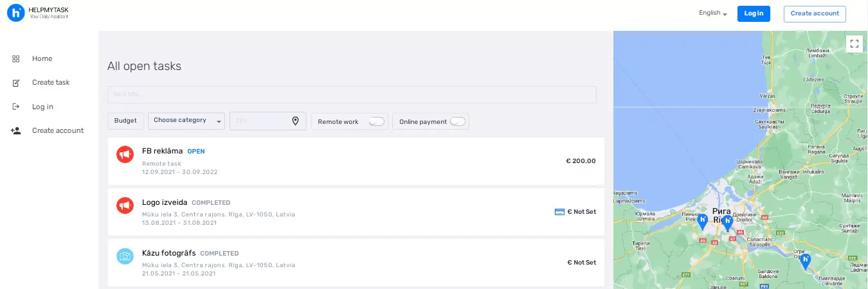Expand the Choose category dropdown

[186, 121]
